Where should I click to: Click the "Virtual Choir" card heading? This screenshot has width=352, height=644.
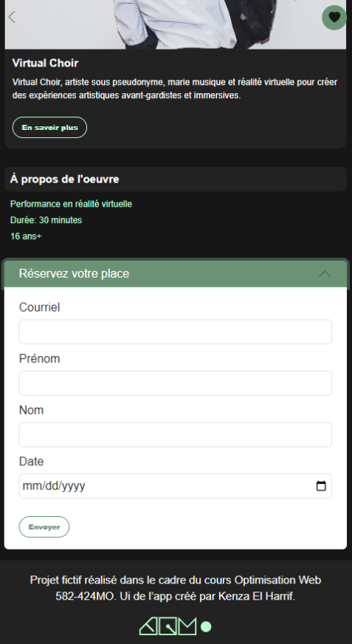(45, 63)
